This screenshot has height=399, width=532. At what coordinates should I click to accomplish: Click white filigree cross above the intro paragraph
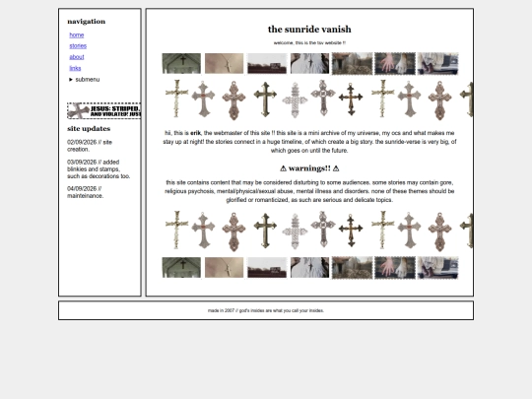coord(295,100)
